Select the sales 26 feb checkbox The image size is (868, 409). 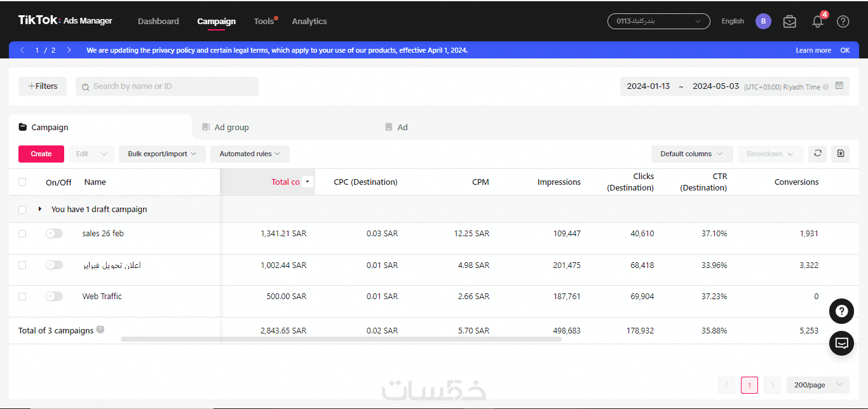click(22, 234)
